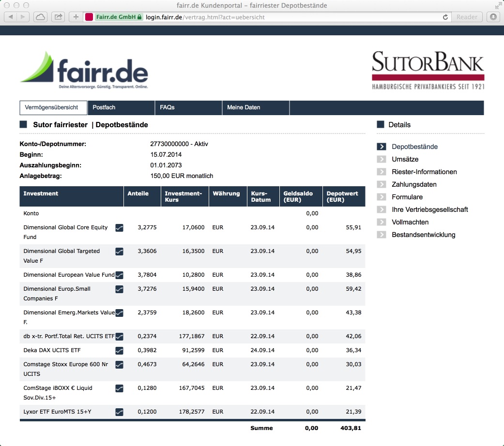
Task: Open the Umsätze link
Action: [405, 159]
